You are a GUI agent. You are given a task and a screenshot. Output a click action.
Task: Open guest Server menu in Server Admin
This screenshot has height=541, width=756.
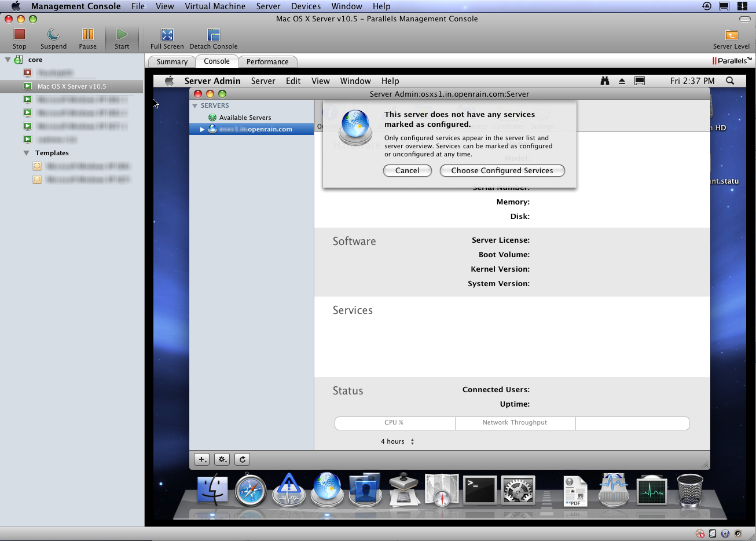pyautogui.click(x=263, y=81)
